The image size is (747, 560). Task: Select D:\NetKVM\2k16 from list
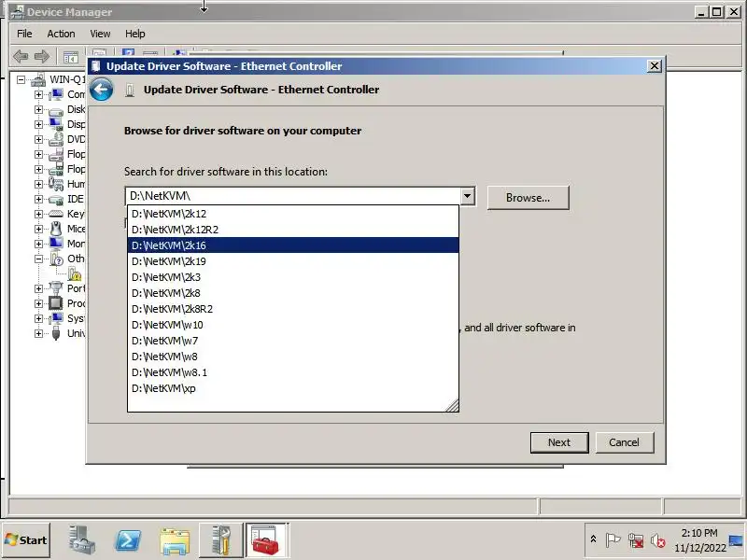293,245
